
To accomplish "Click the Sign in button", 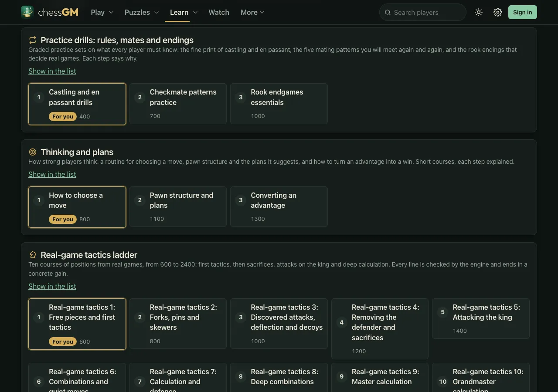I will pyautogui.click(x=522, y=12).
